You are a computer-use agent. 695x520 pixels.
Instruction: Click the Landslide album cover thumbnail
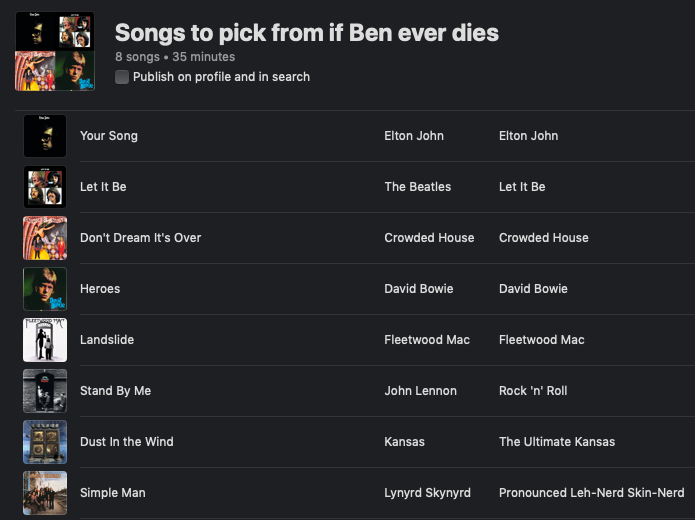tap(45, 340)
